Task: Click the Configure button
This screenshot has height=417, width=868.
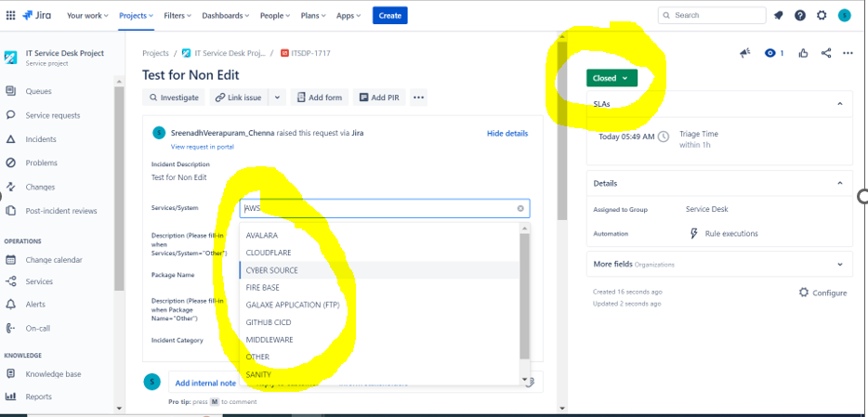Action: (822, 293)
